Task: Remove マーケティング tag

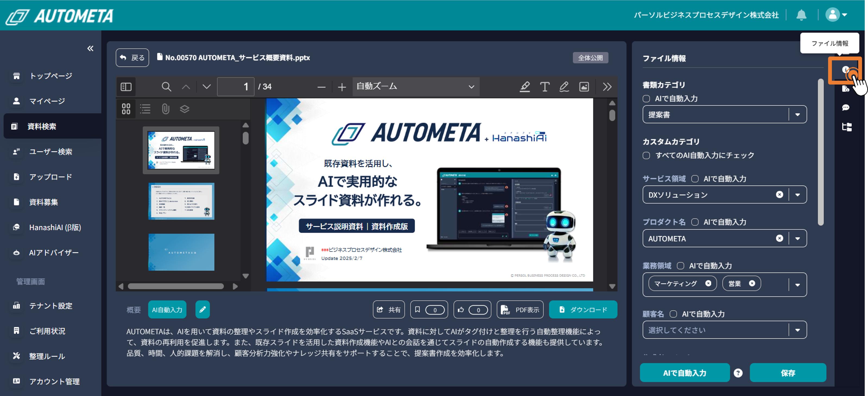Action: (708, 283)
